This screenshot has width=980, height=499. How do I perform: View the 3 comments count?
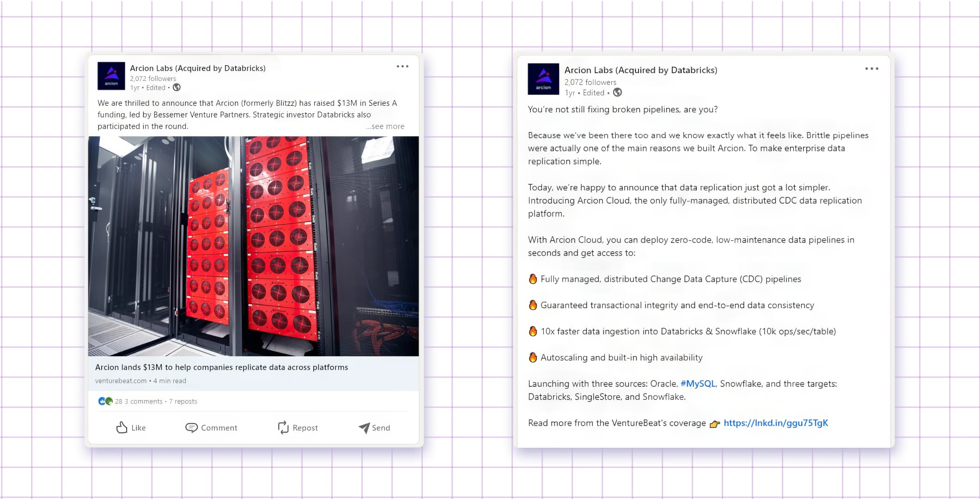click(x=144, y=401)
